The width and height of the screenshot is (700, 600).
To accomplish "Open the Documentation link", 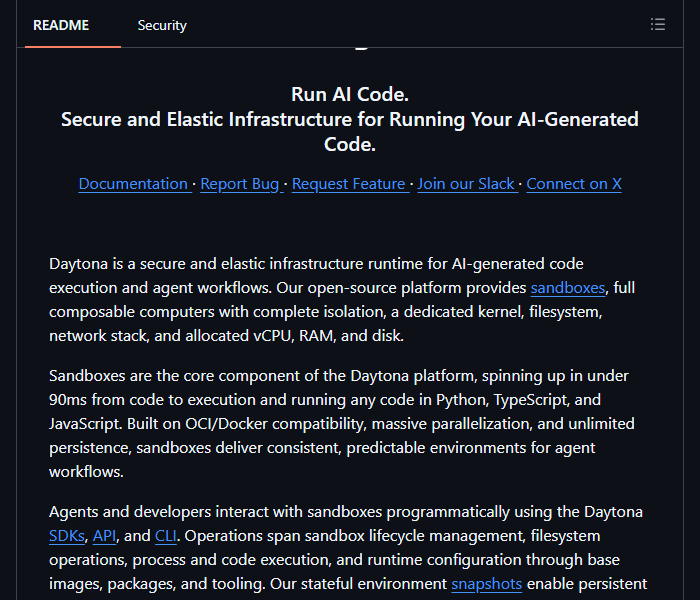I will 133,183.
